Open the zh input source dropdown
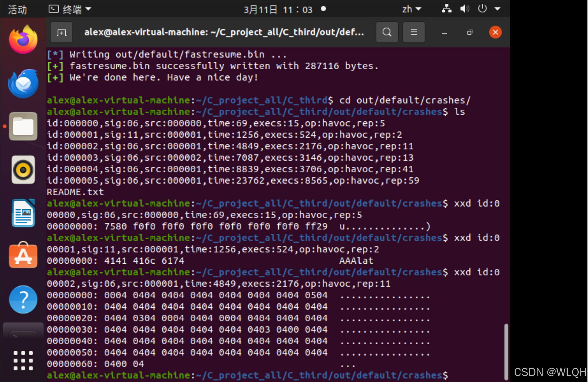588x382 pixels. (411, 9)
